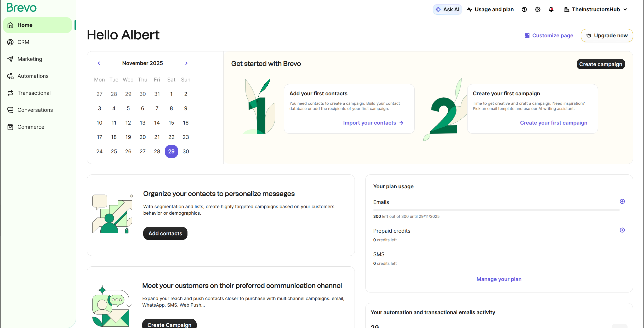This screenshot has width=644, height=328.
Task: Go to the next month in the calendar
Action: tap(186, 63)
